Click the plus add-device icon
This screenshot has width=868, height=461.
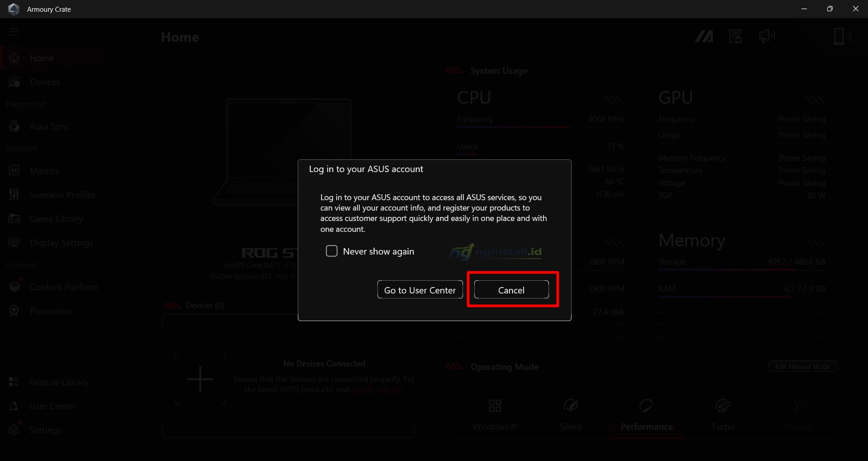(200, 379)
